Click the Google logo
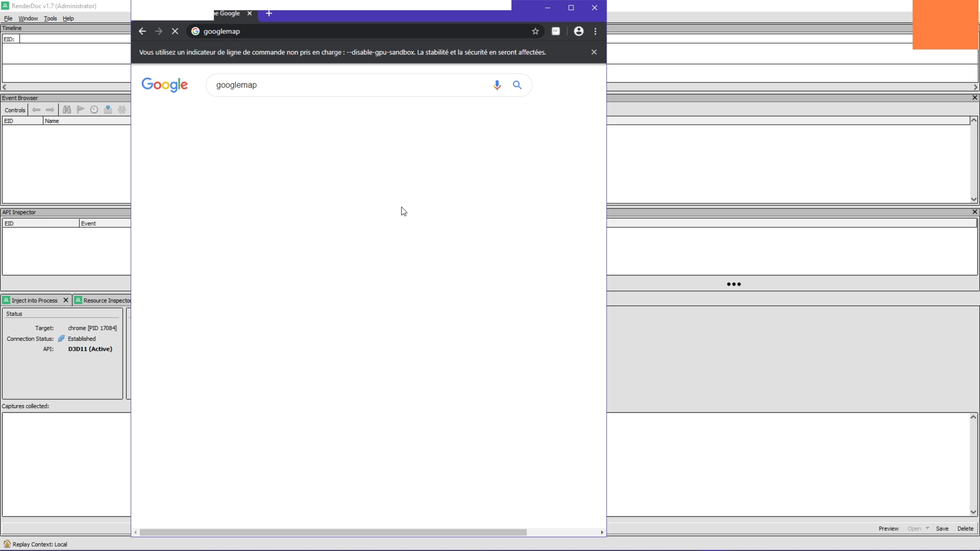This screenshot has height=551, width=980. tap(164, 85)
